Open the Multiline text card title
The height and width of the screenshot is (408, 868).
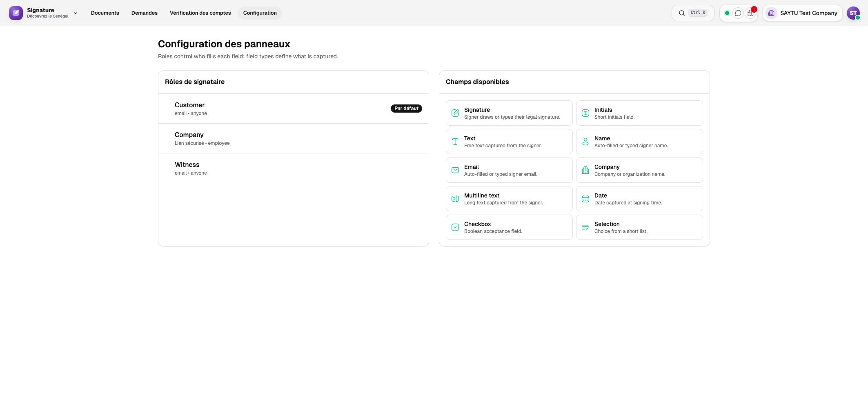point(482,195)
